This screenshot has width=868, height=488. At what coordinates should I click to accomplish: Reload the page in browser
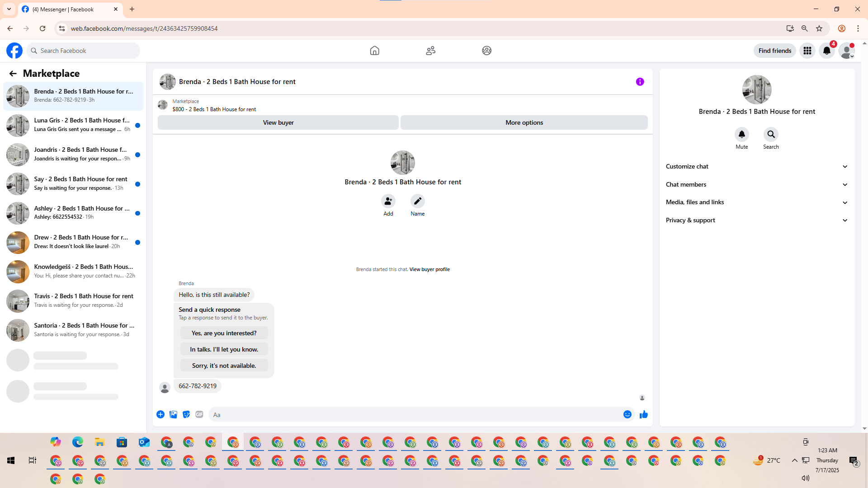pyautogui.click(x=42, y=28)
